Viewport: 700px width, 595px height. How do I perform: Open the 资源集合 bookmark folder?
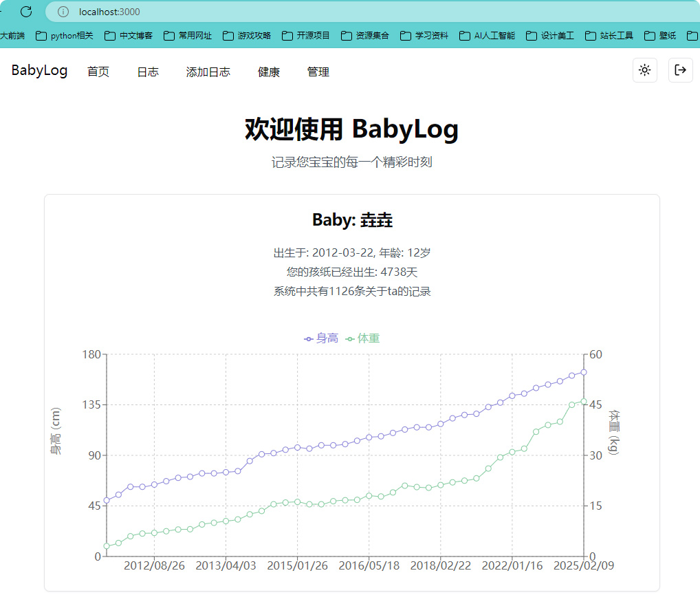[x=364, y=36]
